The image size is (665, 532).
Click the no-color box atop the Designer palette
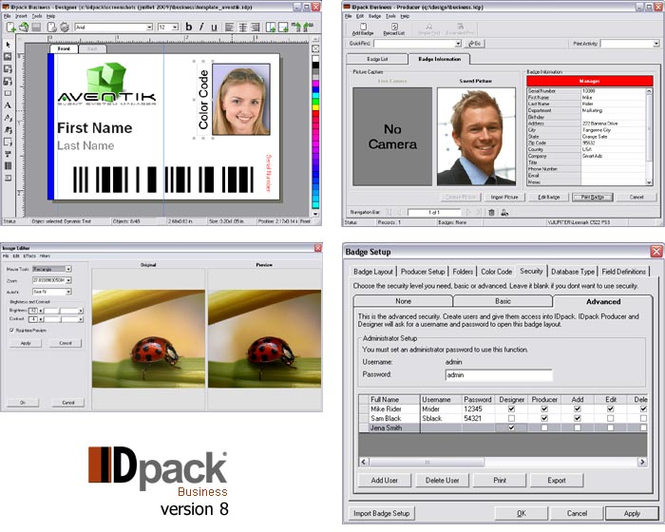pyautogui.click(x=316, y=48)
